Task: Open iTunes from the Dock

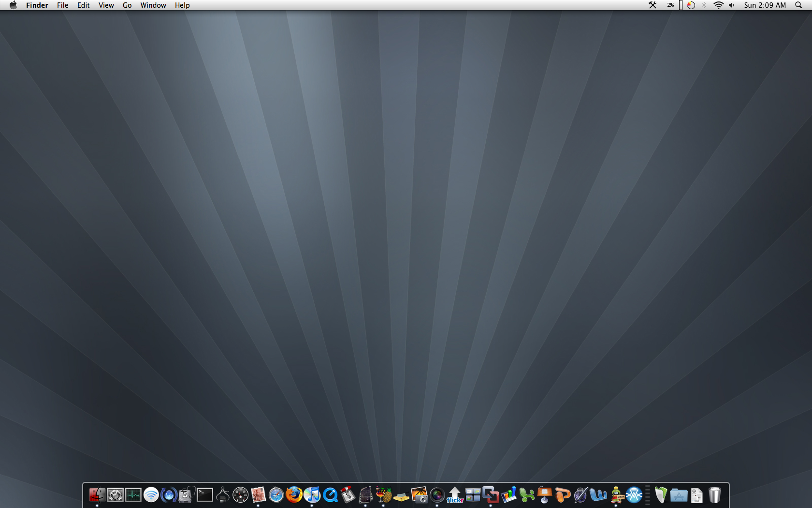Action: point(312,495)
